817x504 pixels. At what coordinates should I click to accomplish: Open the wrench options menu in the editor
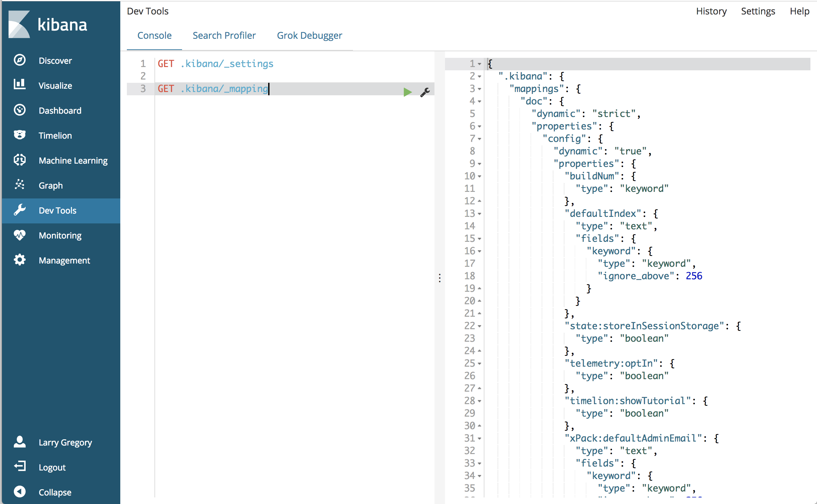pos(425,92)
